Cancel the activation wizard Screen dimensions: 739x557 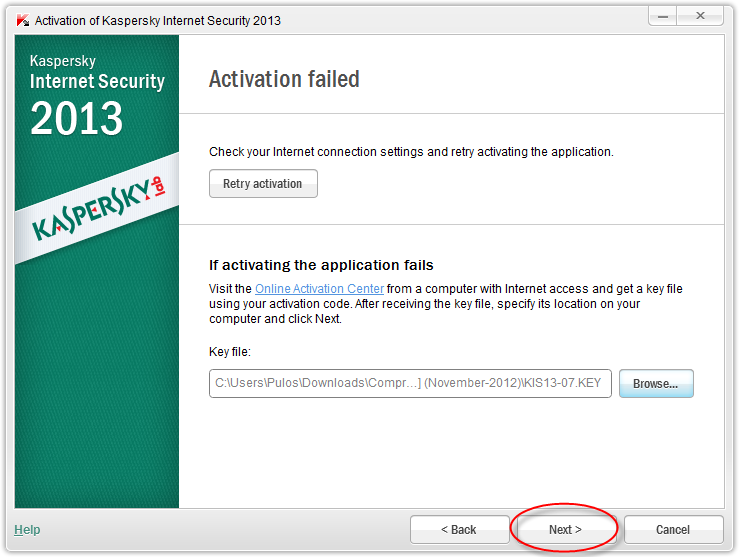[673, 530]
